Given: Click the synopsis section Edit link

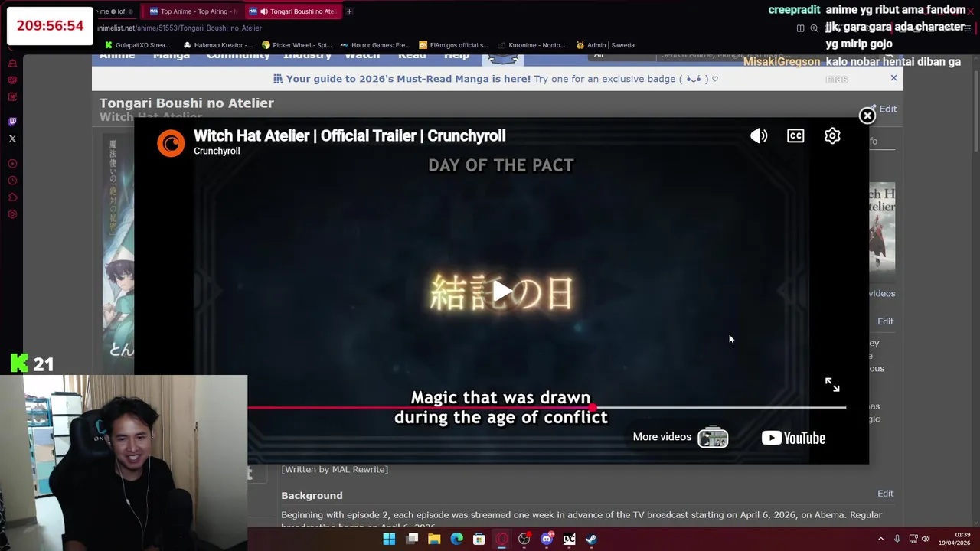Looking at the screenshot, I should (885, 321).
